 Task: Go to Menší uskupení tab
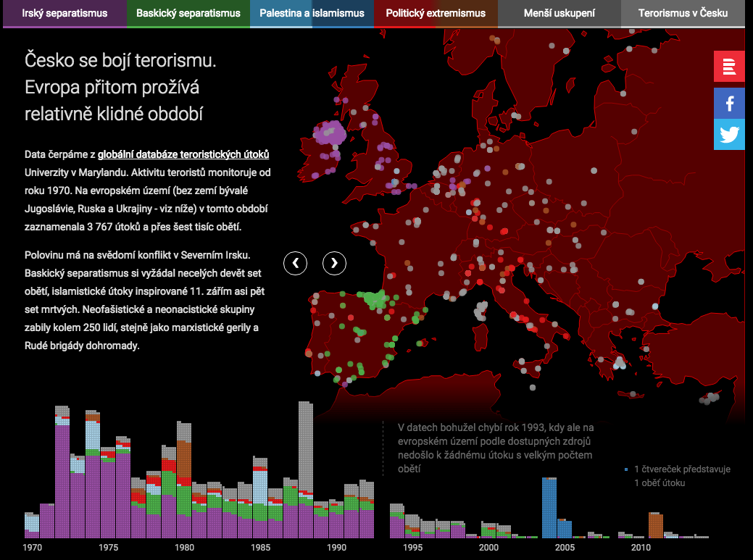coord(559,14)
